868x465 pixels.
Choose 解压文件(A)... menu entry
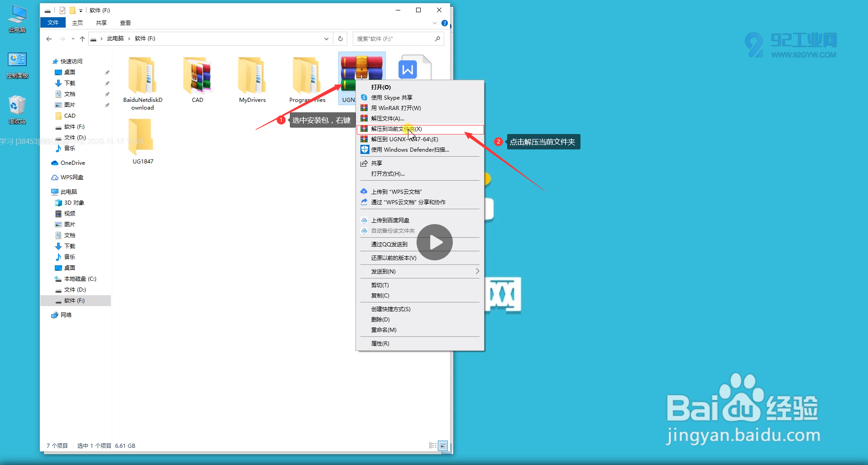click(x=420, y=118)
